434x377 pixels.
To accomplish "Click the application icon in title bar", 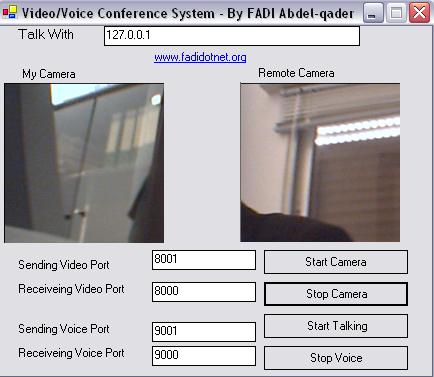I will (10, 12).
